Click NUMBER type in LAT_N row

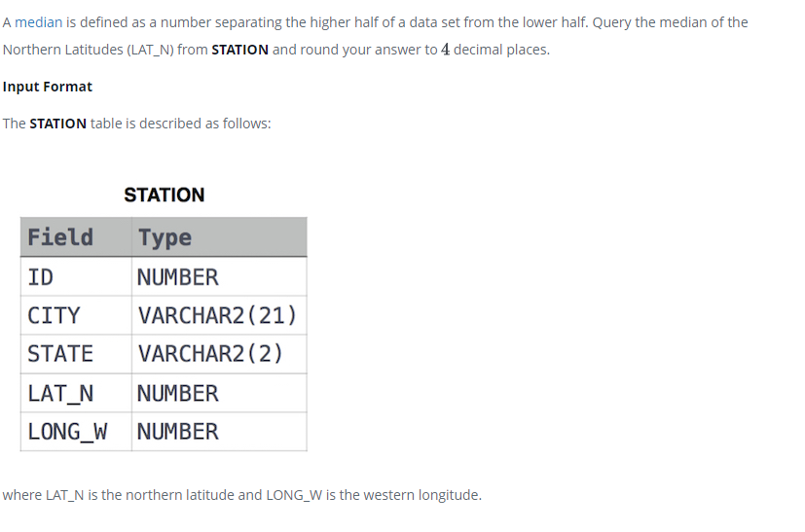tap(219, 393)
